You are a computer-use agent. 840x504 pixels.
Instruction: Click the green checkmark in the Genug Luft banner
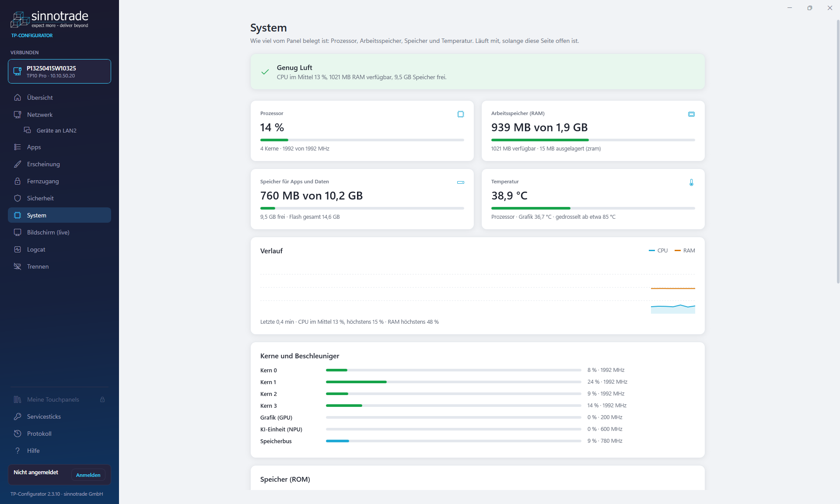tap(265, 72)
